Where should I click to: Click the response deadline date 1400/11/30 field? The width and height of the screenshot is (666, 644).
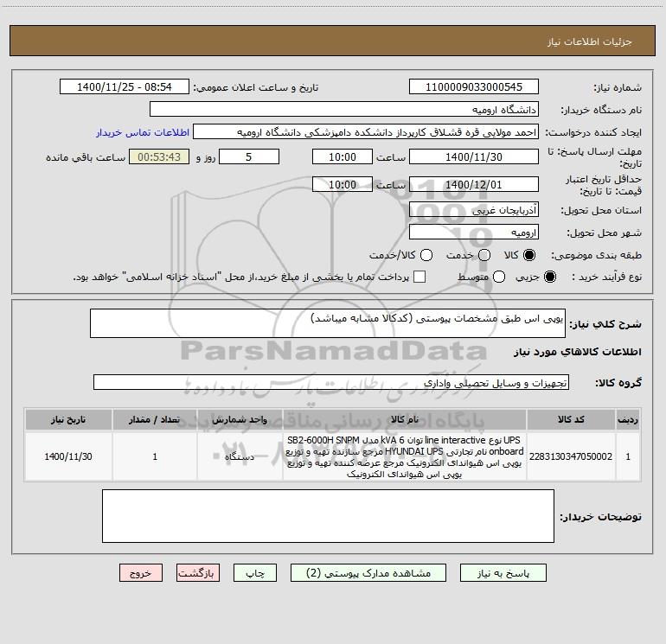pyautogui.click(x=474, y=156)
